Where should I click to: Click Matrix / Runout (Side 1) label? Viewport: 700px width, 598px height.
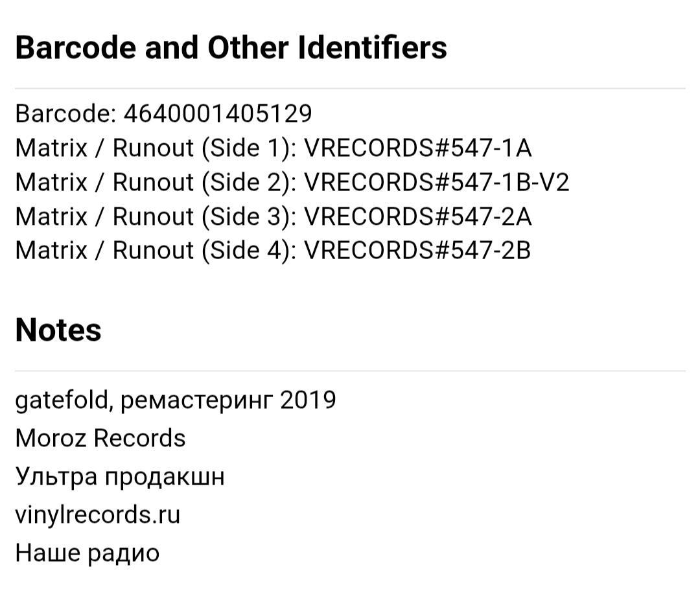(156, 148)
